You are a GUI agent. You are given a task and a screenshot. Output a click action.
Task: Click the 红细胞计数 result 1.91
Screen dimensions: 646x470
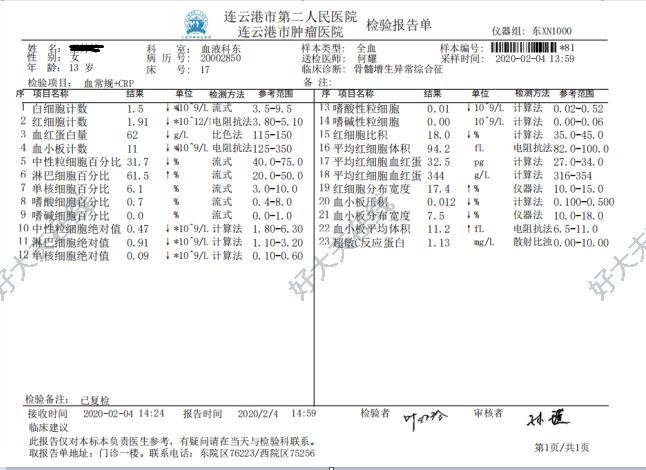[x=137, y=122]
